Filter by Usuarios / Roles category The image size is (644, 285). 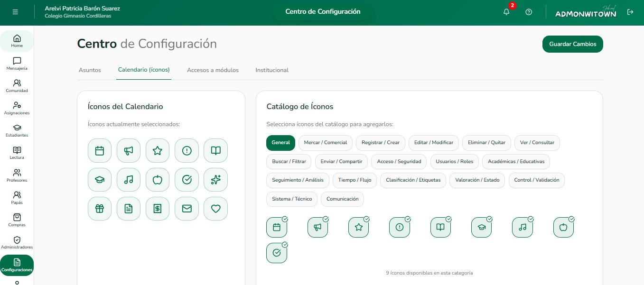455,162
